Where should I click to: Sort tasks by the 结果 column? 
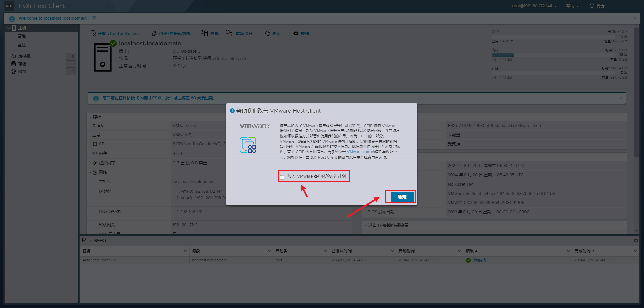coord(518,251)
